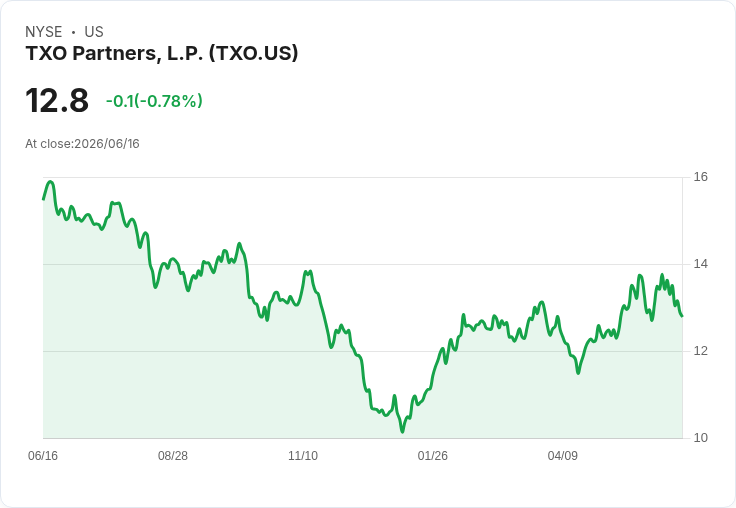Screen dimensions: 736x508
Task: Click the lowest trough of the price line
Action: tap(402, 431)
